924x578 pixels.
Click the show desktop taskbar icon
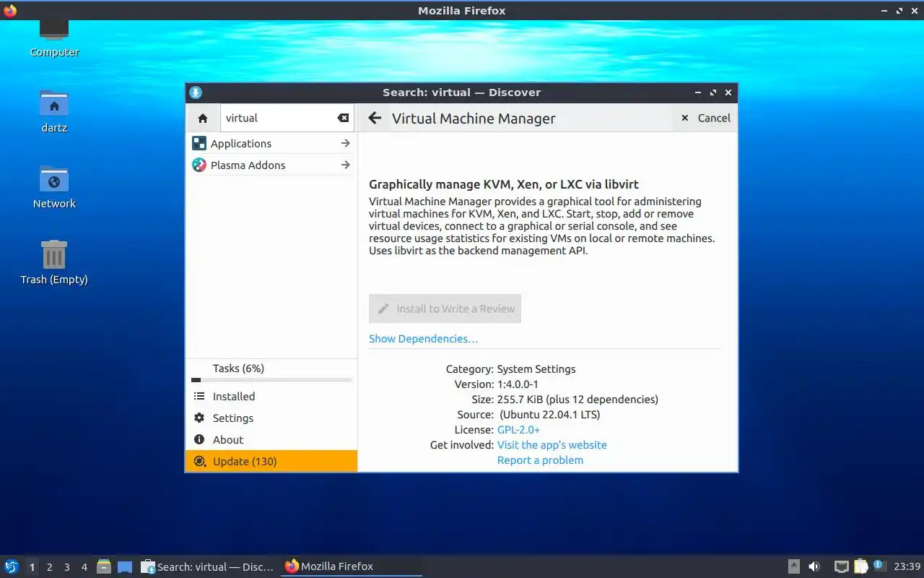(125, 567)
